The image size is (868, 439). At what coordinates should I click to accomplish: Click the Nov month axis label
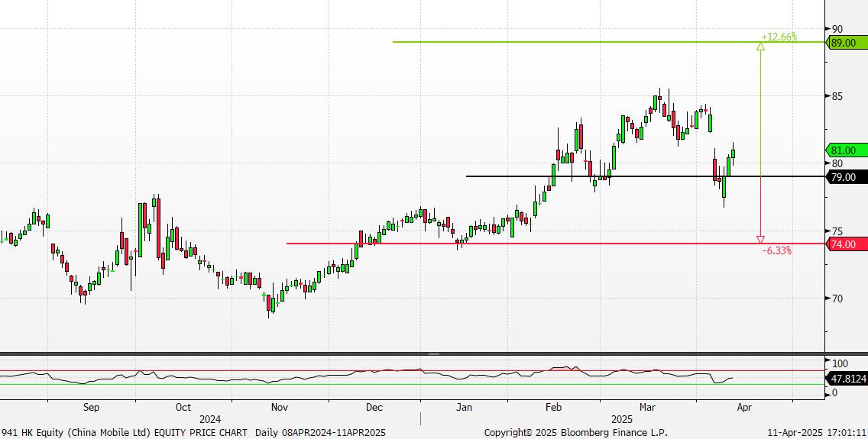tap(280, 408)
